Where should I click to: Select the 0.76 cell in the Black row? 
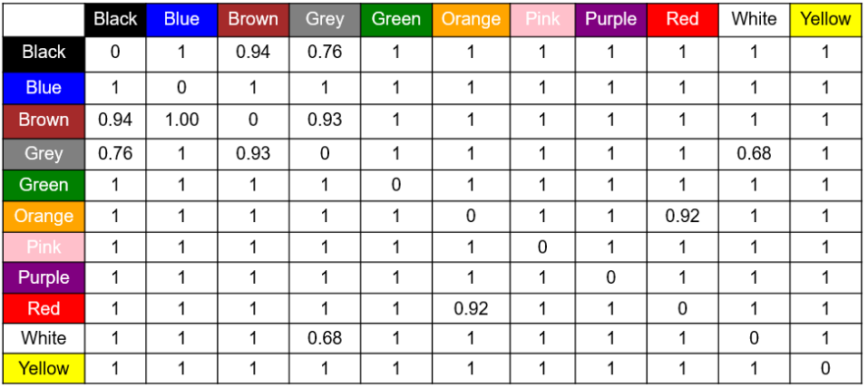point(325,53)
